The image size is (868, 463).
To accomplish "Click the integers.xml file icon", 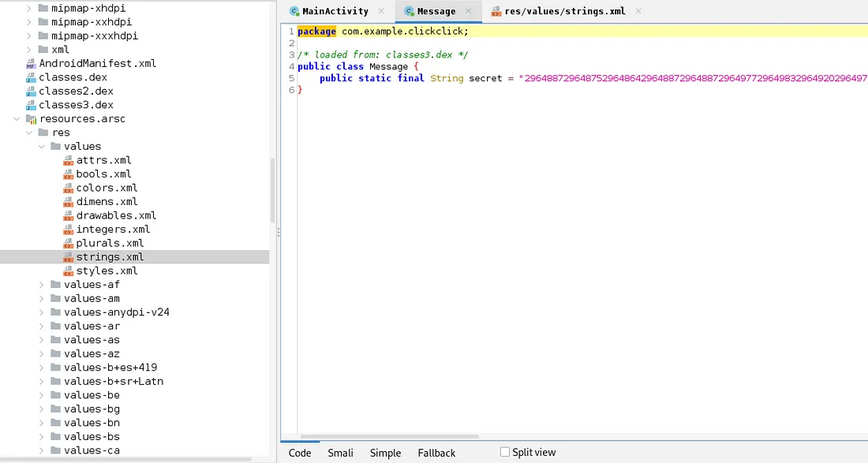I will [68, 230].
